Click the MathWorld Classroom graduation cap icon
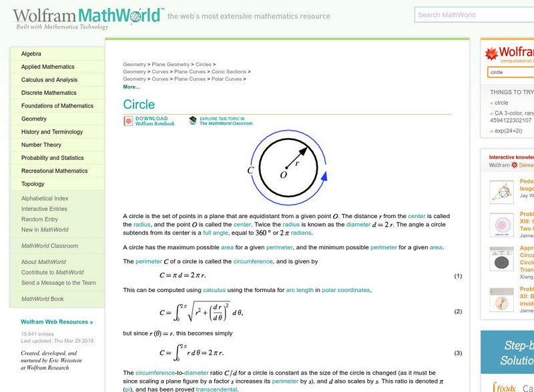 tap(193, 121)
